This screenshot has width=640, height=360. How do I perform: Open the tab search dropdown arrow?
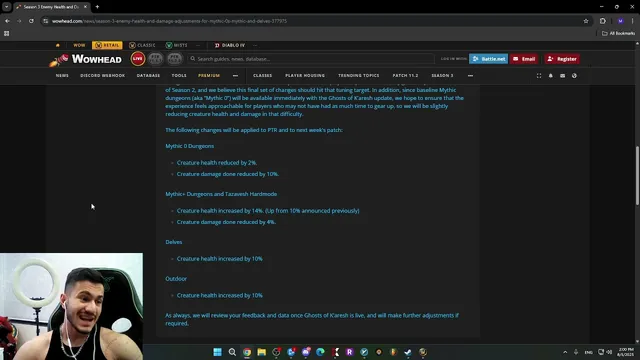7,7
